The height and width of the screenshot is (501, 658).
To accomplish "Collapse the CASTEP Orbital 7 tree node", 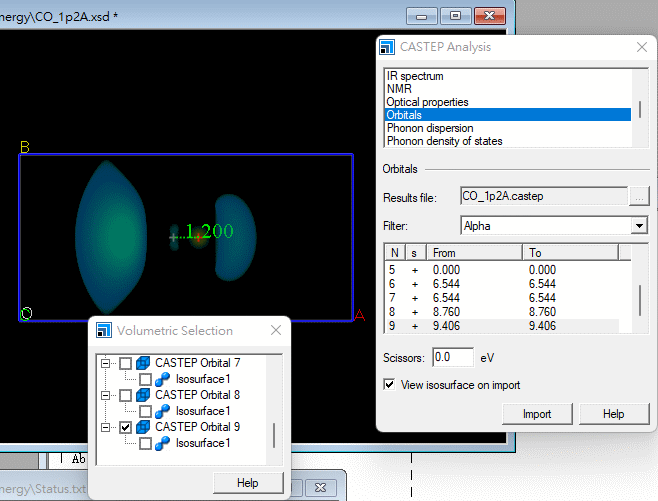I will point(106,363).
